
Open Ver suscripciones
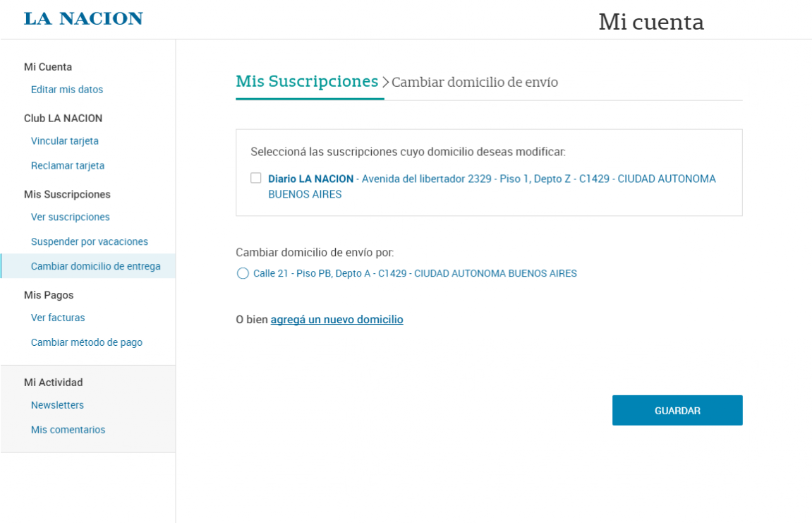tap(70, 217)
